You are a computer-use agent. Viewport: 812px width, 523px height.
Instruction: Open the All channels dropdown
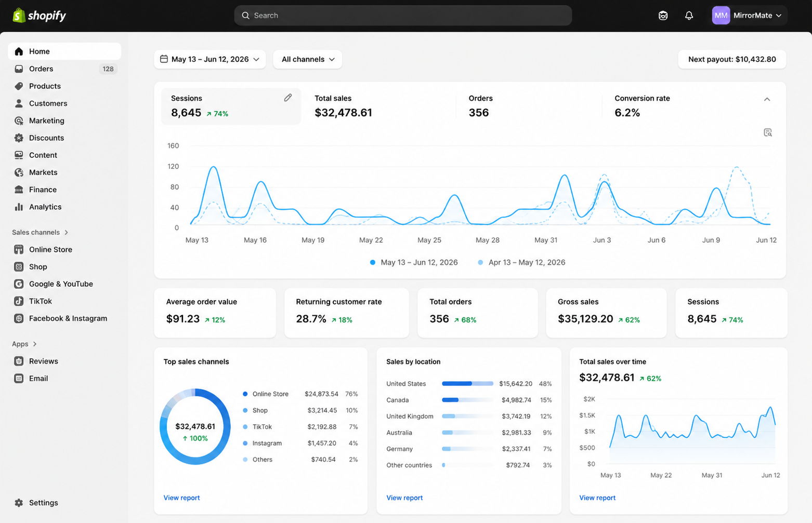click(x=308, y=59)
